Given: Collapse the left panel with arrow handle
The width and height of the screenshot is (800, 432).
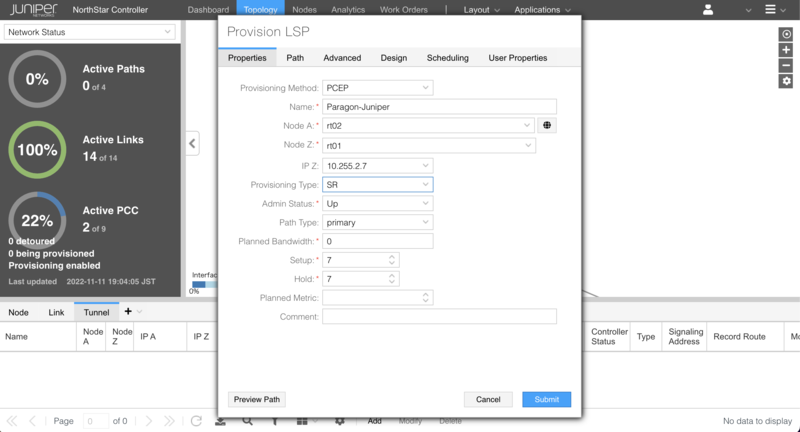Looking at the screenshot, I should (192, 143).
